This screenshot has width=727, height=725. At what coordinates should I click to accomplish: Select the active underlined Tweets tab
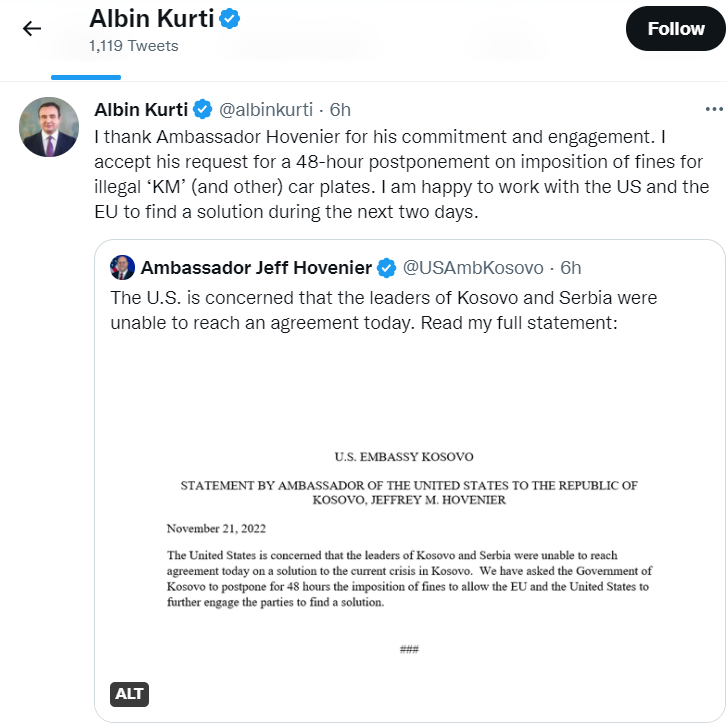[x=86, y=60]
